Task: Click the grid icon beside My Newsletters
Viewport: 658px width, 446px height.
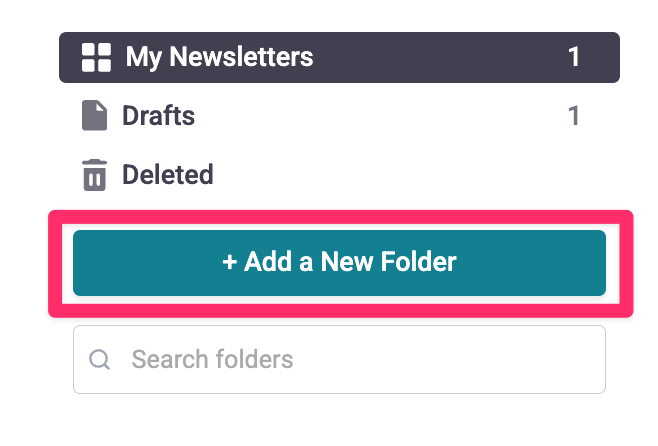Action: (x=96, y=57)
